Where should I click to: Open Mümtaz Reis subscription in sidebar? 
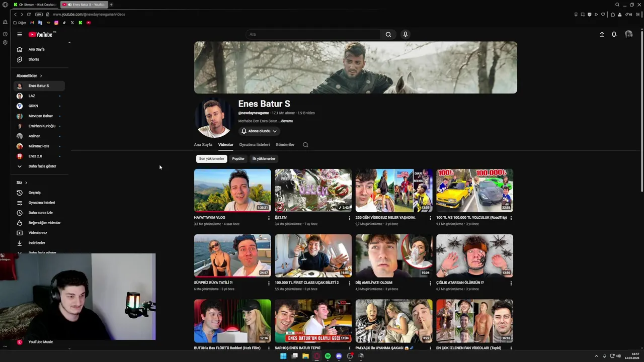(x=40, y=146)
